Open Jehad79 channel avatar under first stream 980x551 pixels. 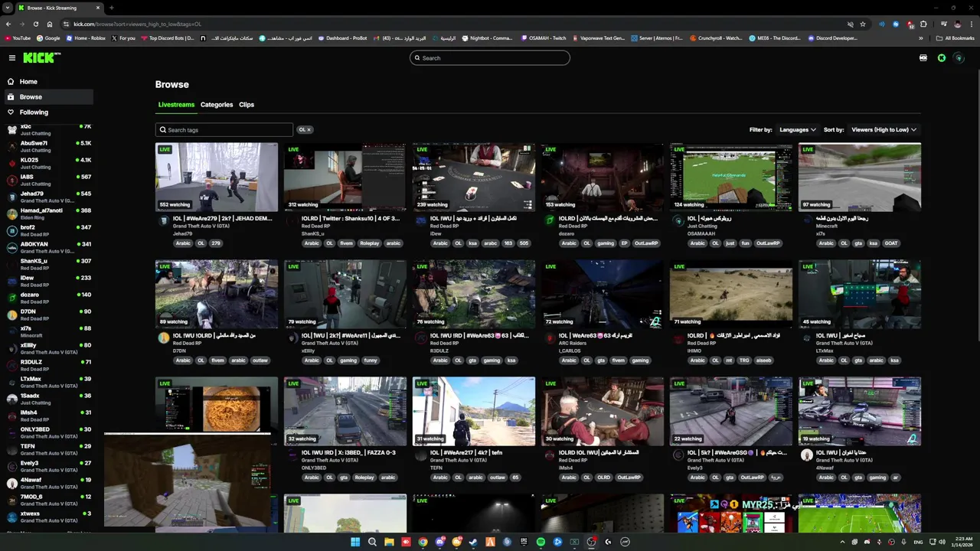(163, 221)
